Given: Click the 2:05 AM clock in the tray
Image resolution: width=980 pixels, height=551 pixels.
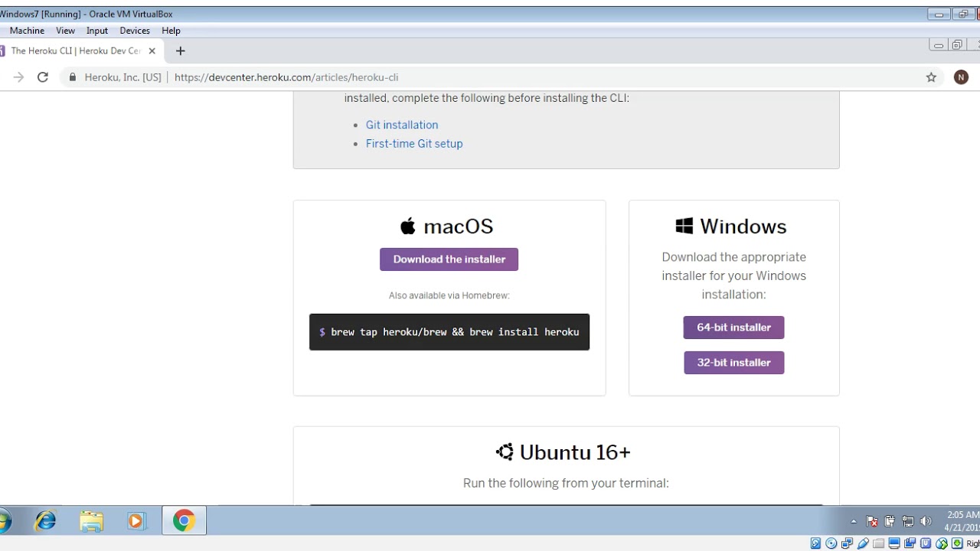Looking at the screenshot, I should tap(962, 515).
